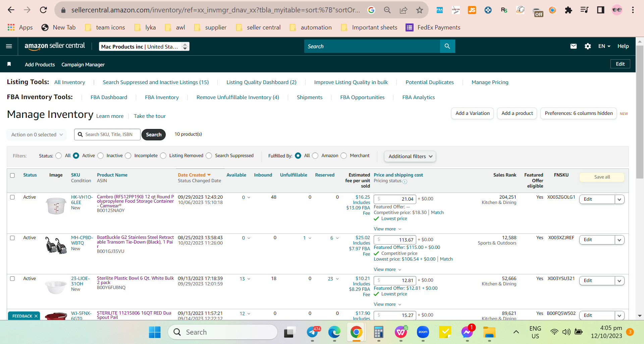The width and height of the screenshot is (644, 344).
Task: Click the search magnifier button in header
Action: (447, 46)
